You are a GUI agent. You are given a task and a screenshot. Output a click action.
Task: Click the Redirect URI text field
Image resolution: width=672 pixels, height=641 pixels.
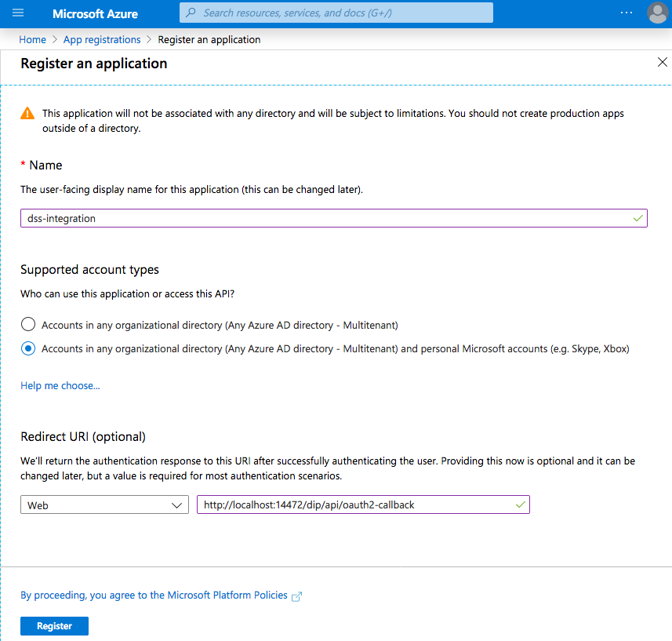click(x=361, y=504)
